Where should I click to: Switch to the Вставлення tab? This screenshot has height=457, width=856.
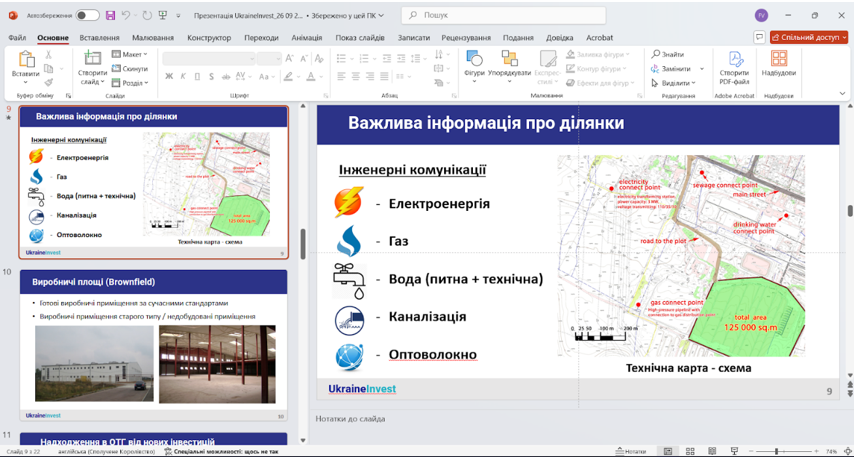[x=99, y=38]
